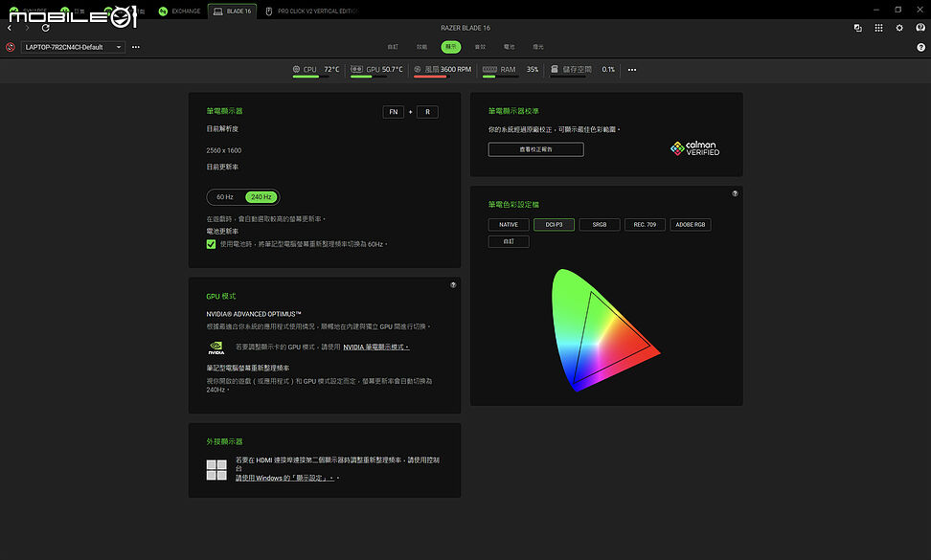931x560 pixels.
Task: Click the RAM 35% value
Action: coord(533,70)
